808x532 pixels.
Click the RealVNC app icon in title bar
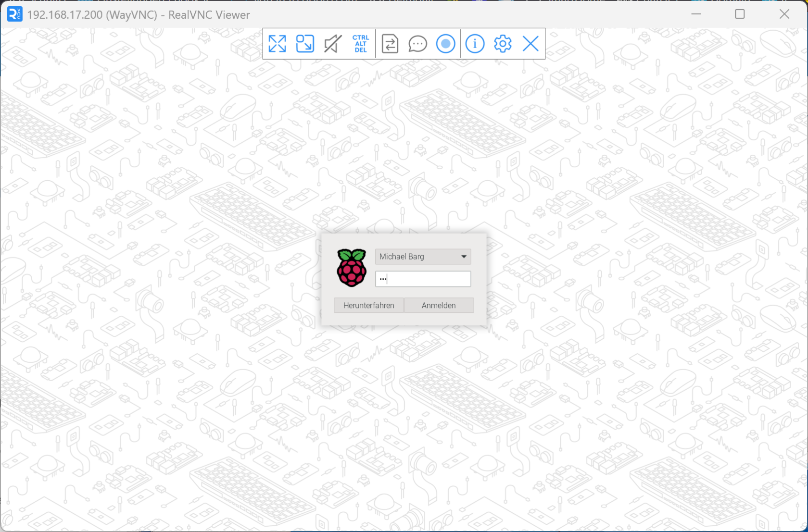[x=14, y=14]
